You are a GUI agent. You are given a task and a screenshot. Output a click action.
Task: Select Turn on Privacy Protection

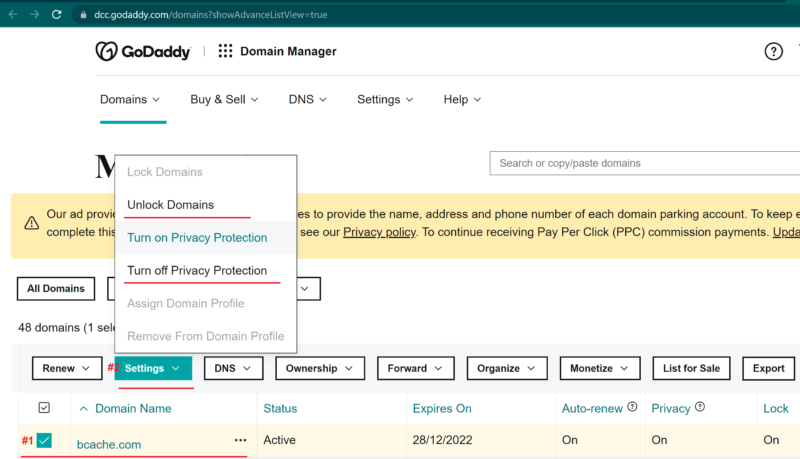[x=197, y=238]
